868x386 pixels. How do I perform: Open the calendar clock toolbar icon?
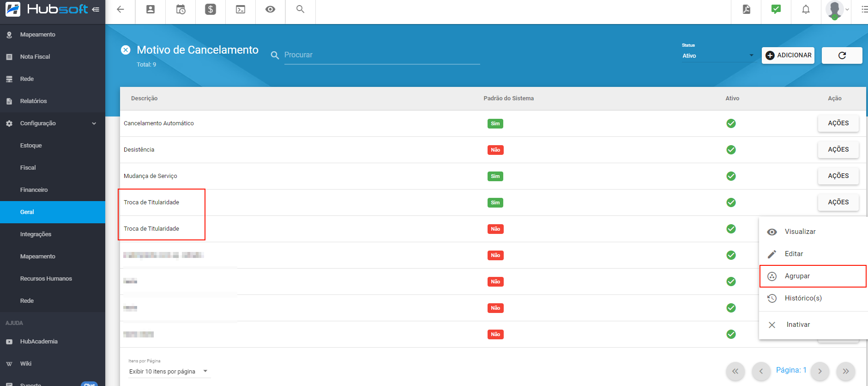point(181,9)
